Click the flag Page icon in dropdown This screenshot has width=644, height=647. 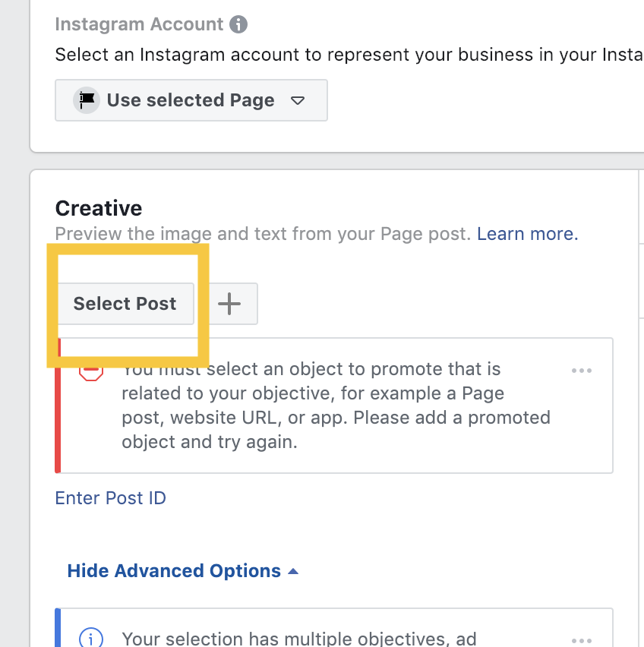click(x=87, y=100)
